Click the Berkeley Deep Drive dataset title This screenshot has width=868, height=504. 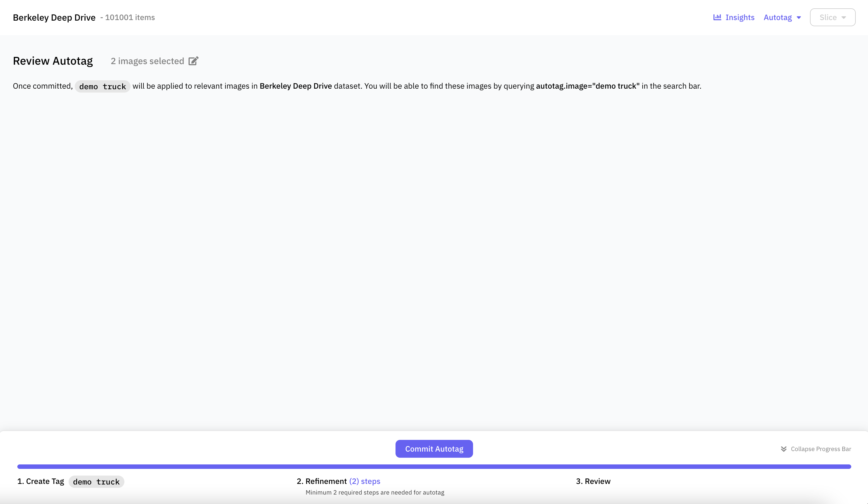tap(54, 17)
